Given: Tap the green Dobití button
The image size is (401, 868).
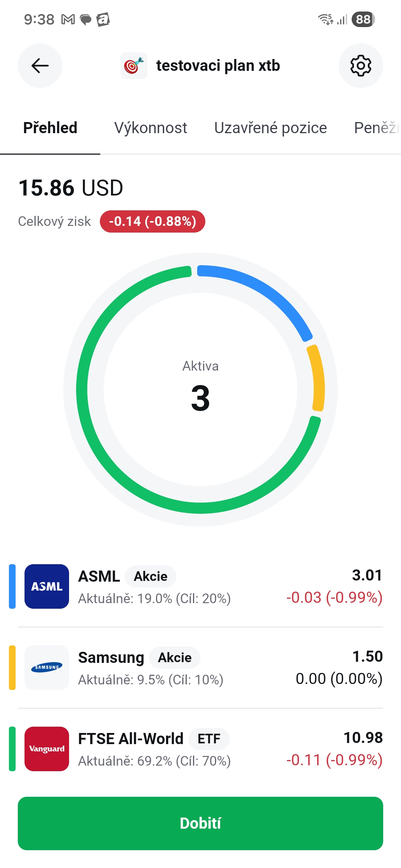Looking at the screenshot, I should coord(200,823).
